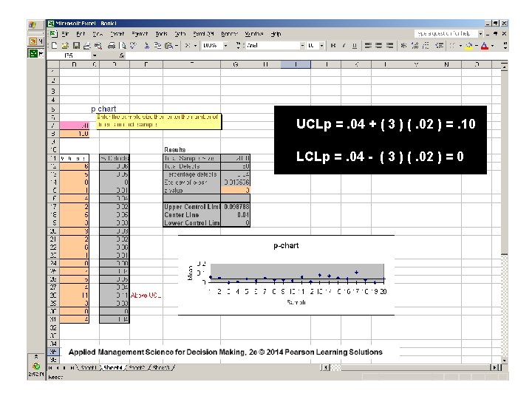Increase decimal places
Image resolution: width=532 pixels, height=399 pixels.
point(415,46)
